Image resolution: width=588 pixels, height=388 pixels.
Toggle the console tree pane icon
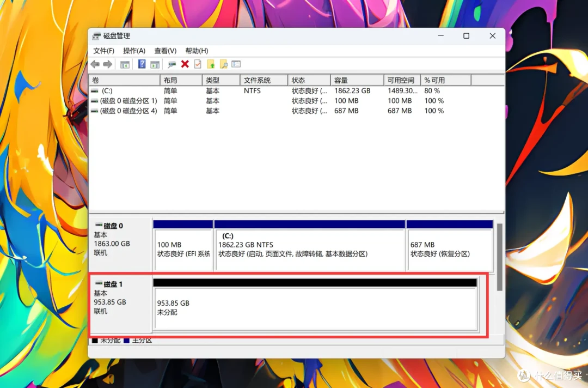click(x=125, y=64)
